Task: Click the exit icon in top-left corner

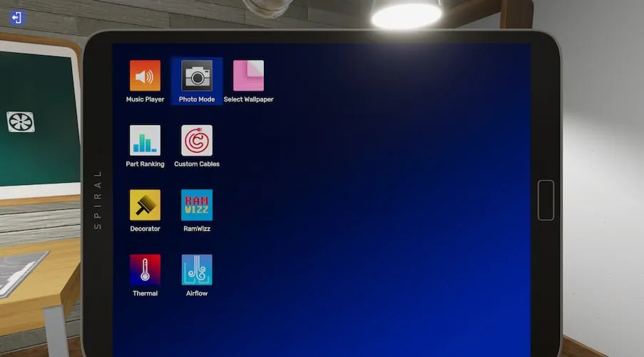Action: (18, 18)
